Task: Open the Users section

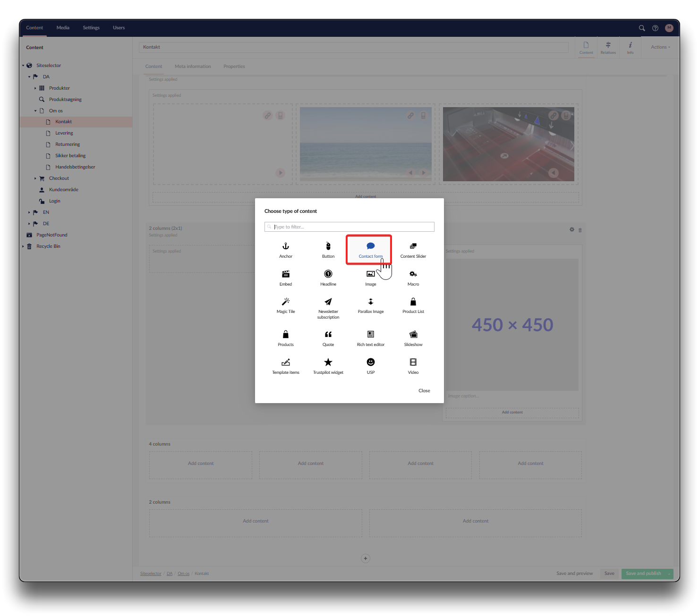Action: click(119, 27)
